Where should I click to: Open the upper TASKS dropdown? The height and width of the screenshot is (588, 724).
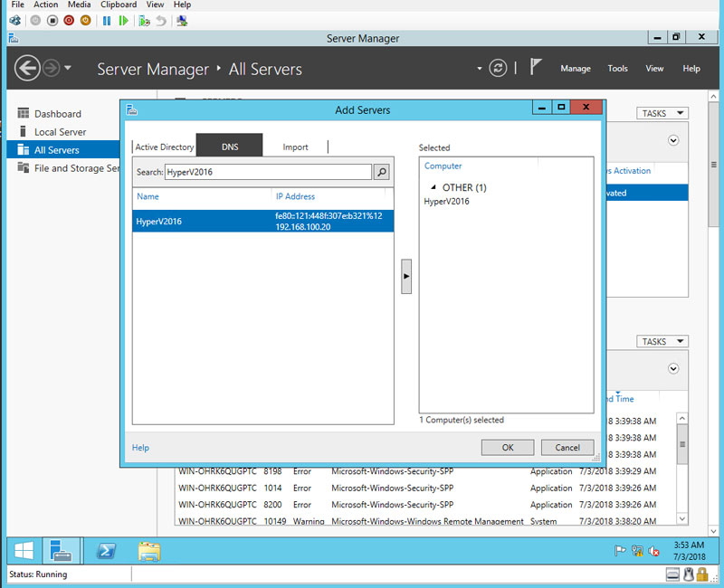pos(663,113)
